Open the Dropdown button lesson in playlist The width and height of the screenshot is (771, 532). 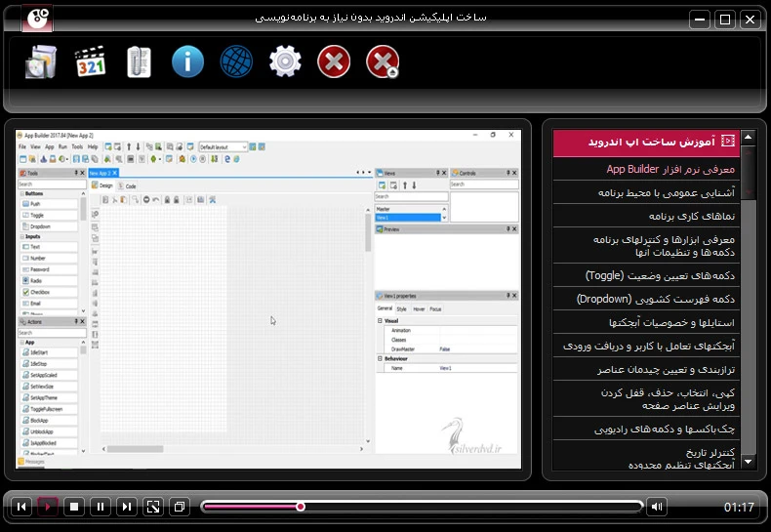click(646, 299)
